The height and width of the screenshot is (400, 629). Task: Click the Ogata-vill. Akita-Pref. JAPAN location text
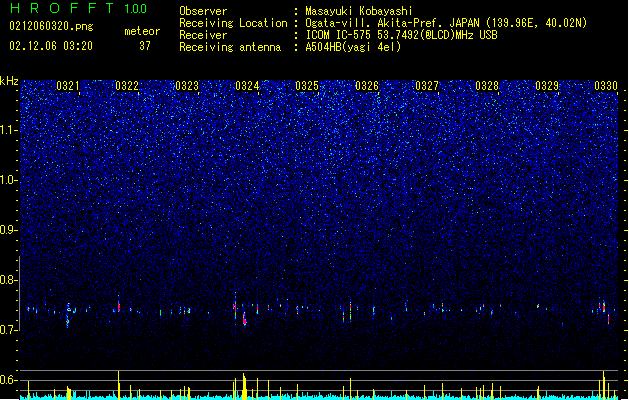point(446,23)
